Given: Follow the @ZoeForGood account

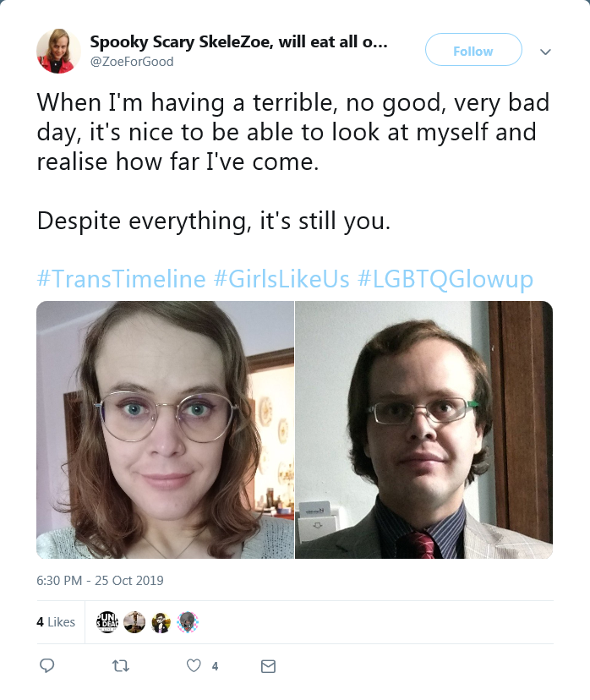Looking at the screenshot, I should [473, 50].
